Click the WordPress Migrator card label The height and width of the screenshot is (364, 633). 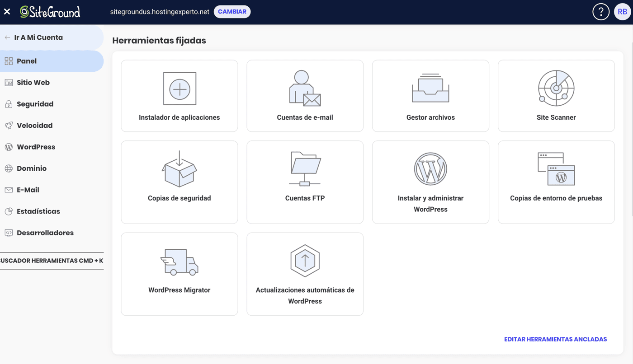coord(180,290)
